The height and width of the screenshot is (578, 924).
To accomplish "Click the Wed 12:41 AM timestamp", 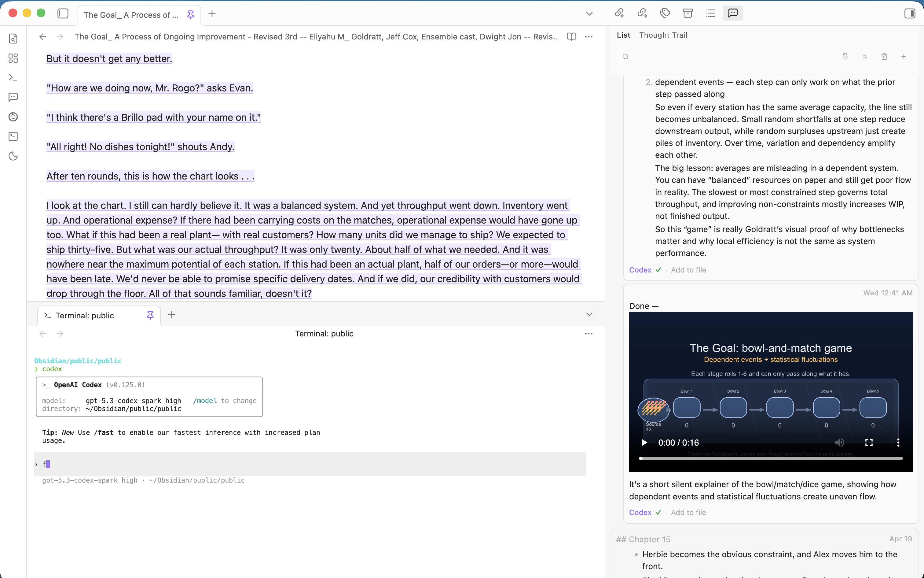I will 888,293.
